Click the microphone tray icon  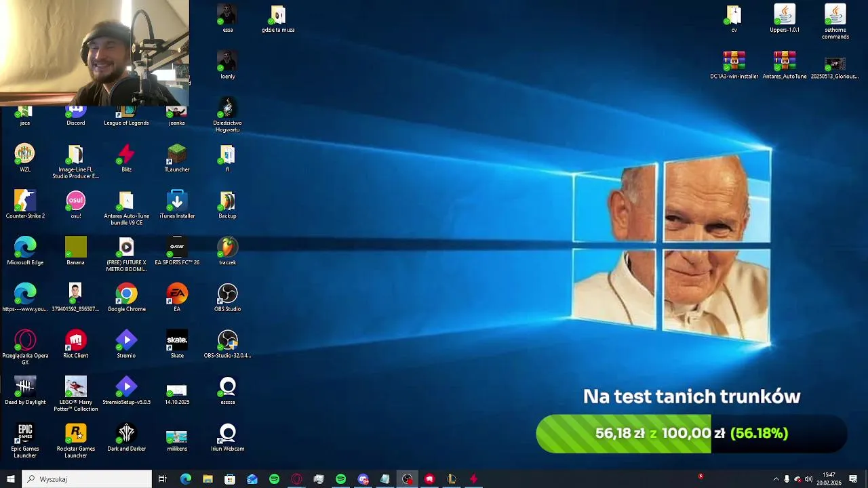[787, 479]
